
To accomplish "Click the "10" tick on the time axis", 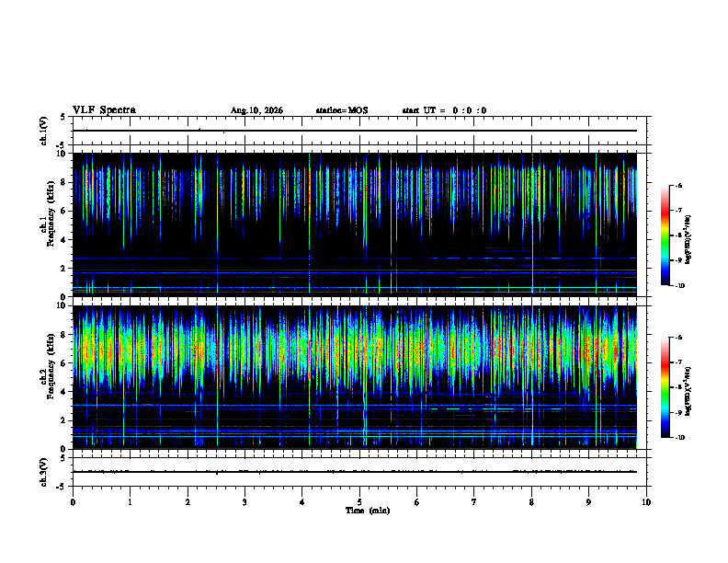I will coord(646,502).
